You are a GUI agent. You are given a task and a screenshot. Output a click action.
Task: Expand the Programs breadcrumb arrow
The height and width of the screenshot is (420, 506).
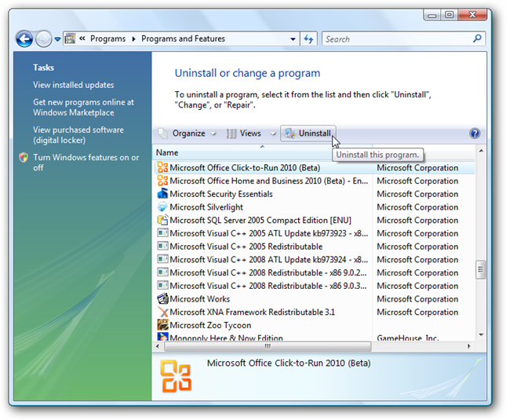133,39
